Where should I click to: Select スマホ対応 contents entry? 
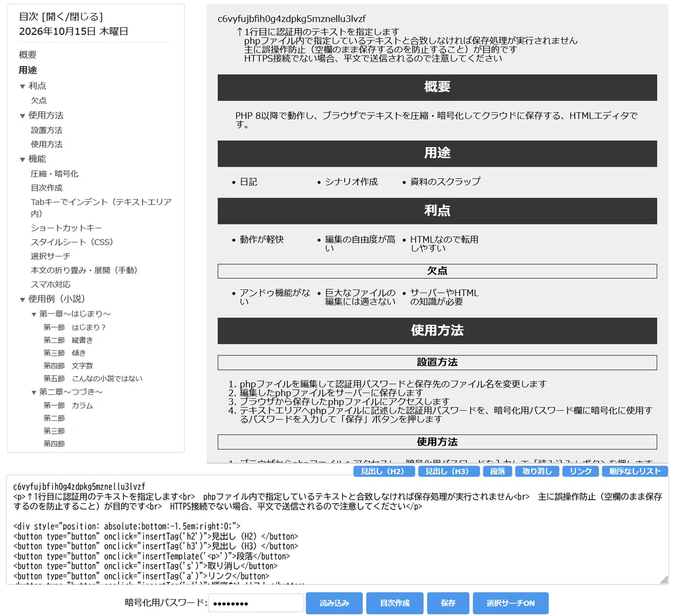pyautogui.click(x=51, y=284)
